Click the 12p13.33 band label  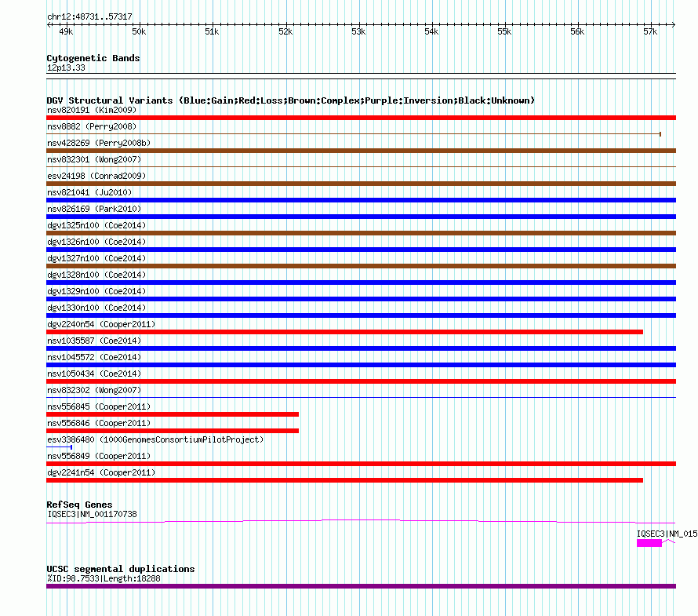pyautogui.click(x=66, y=67)
